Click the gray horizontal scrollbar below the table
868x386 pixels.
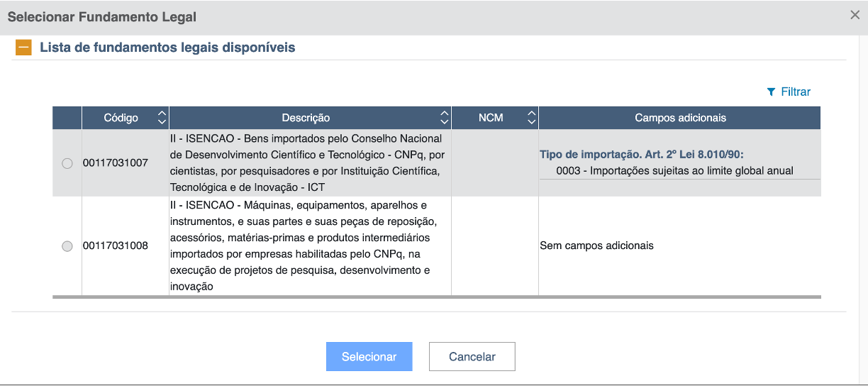[436, 297]
